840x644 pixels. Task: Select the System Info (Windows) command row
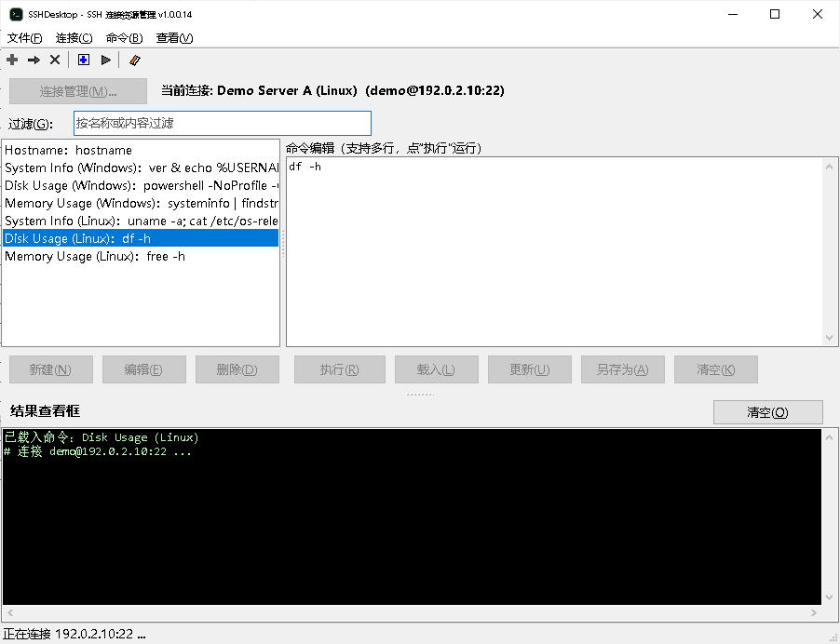tap(141, 168)
